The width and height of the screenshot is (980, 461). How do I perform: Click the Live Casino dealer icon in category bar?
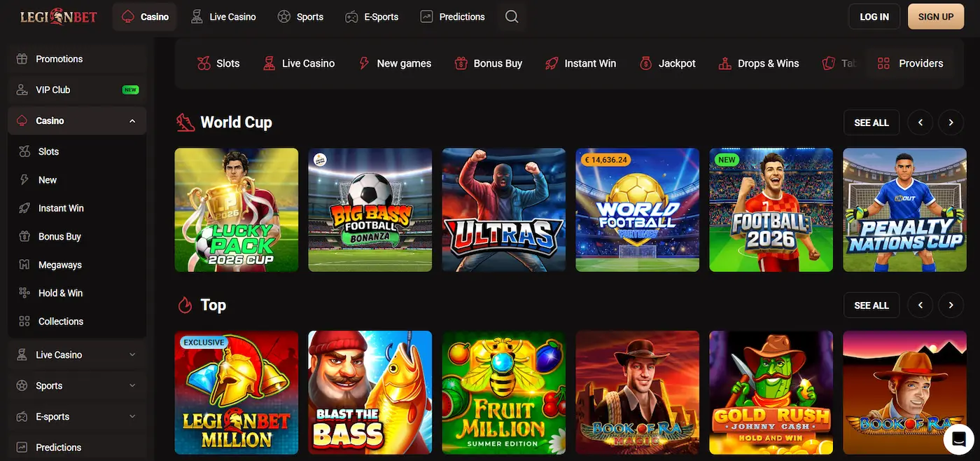[269, 63]
